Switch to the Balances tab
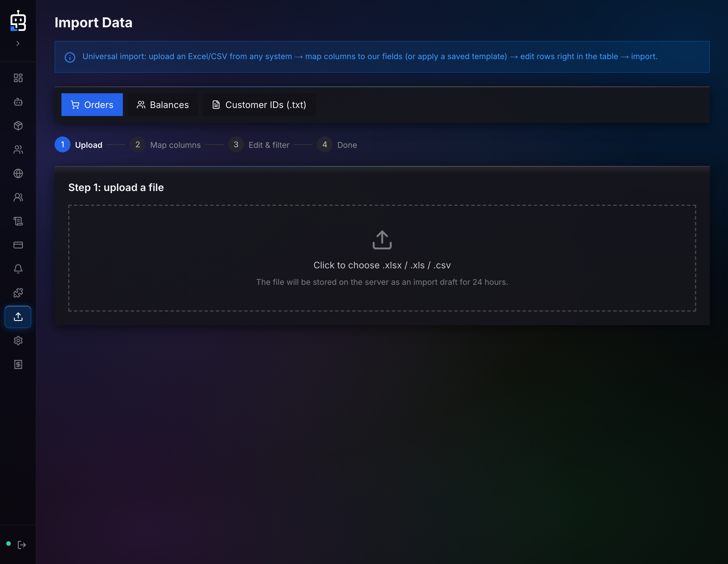Viewport: 728px width, 564px height. (163, 105)
